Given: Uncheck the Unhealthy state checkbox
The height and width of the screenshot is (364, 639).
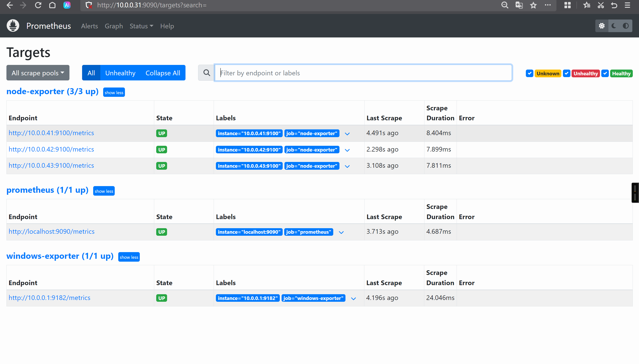Looking at the screenshot, I should point(566,73).
